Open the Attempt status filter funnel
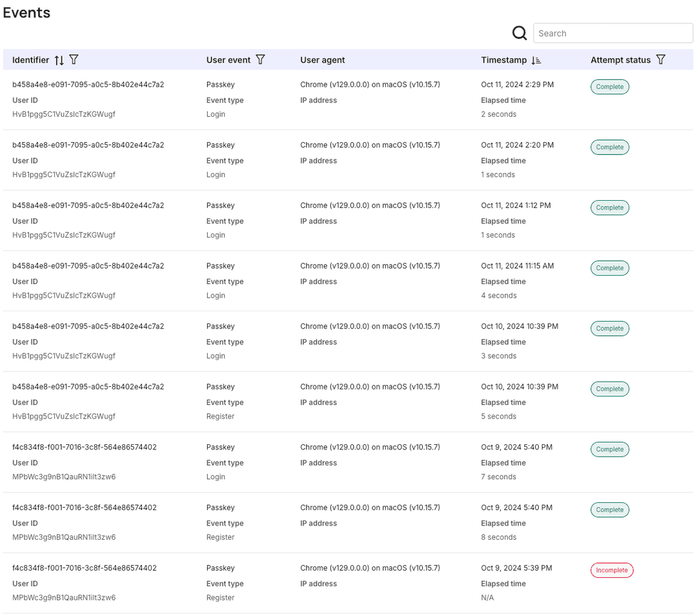 coord(660,59)
